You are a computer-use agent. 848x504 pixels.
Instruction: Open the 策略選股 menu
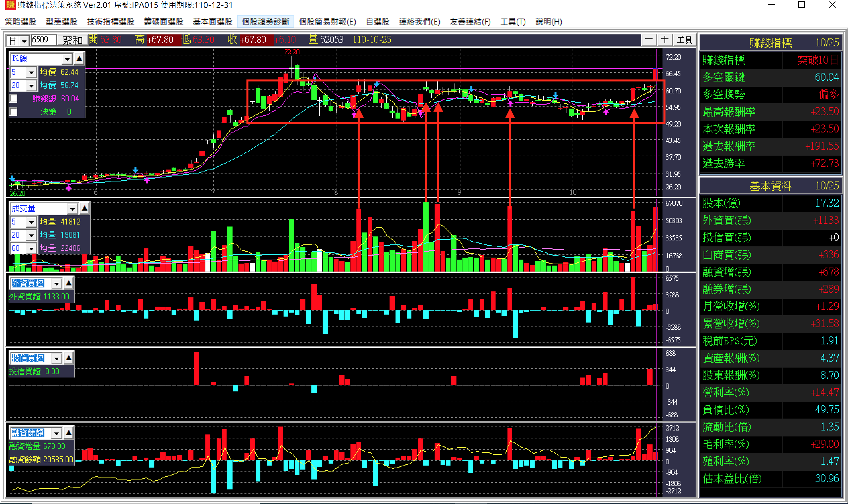click(x=21, y=22)
